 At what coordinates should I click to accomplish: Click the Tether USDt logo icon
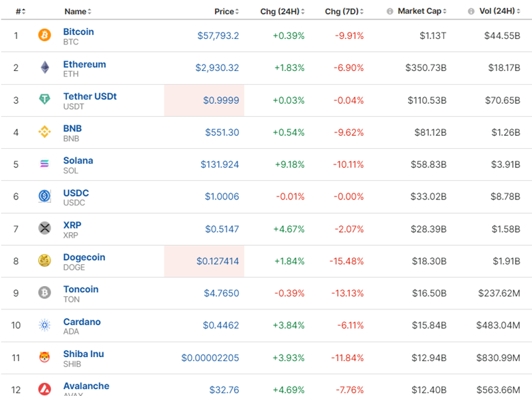coord(44,99)
